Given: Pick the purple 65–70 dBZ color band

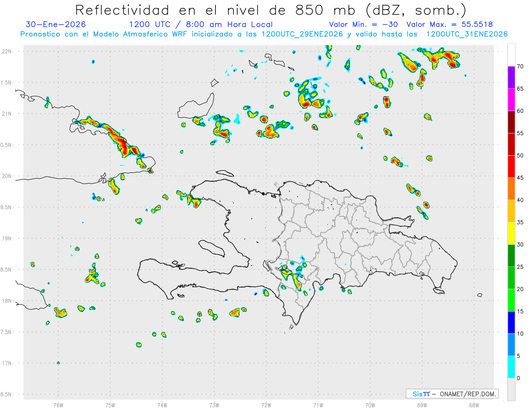Looking at the screenshot, I should (511, 78).
